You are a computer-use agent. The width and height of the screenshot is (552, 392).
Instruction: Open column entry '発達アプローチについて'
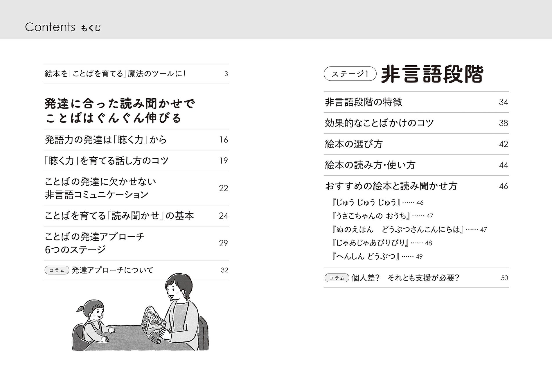pos(112,270)
